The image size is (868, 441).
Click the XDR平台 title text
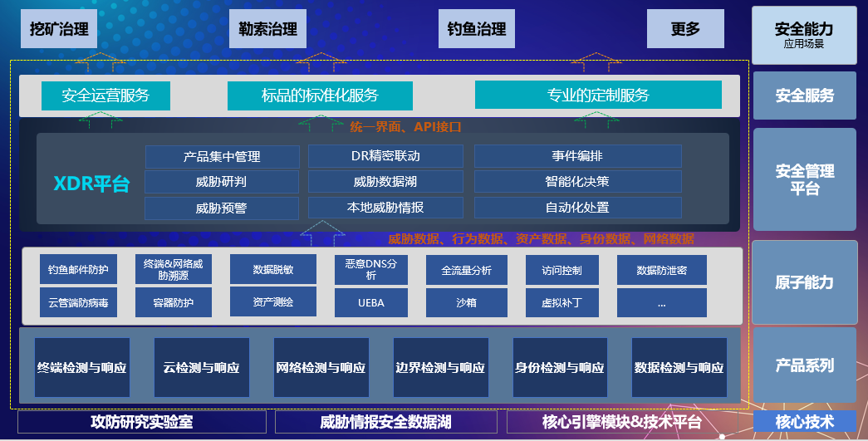91,184
